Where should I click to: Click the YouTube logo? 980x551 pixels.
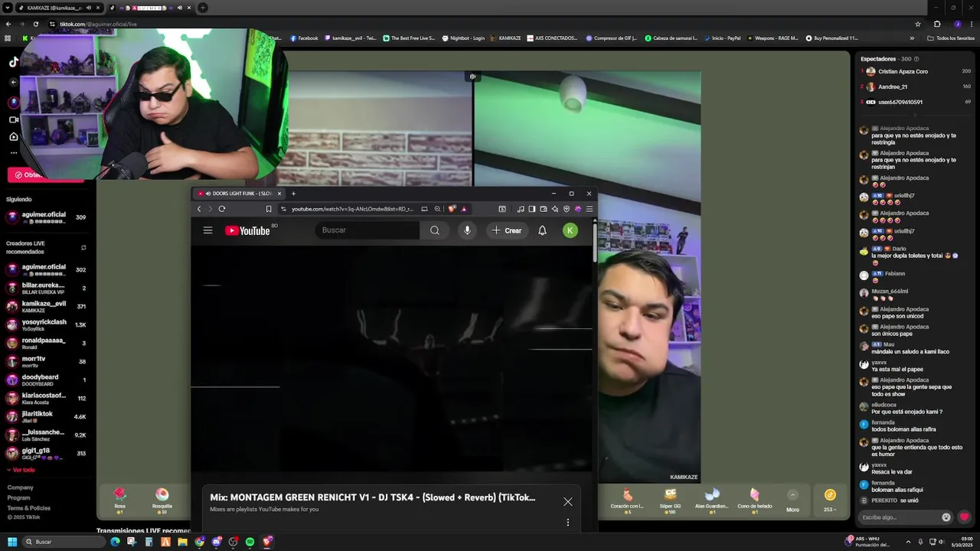[247, 230]
